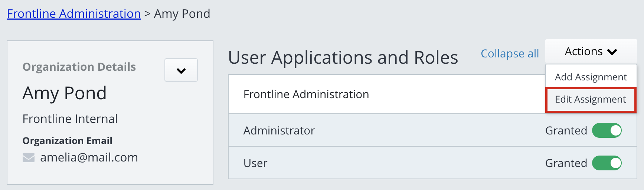The height and width of the screenshot is (190, 644).
Task: Expand the Organization Details chevron dropdown
Action: (x=181, y=70)
